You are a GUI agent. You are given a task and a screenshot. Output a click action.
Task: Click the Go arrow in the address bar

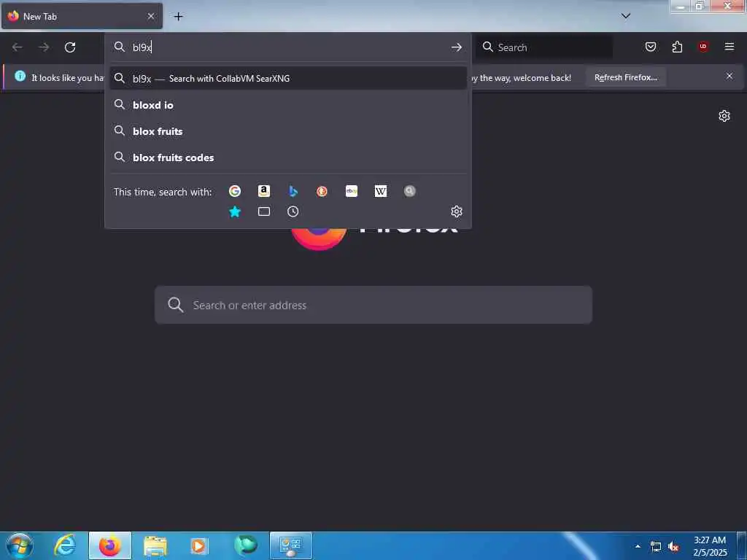[x=457, y=47]
